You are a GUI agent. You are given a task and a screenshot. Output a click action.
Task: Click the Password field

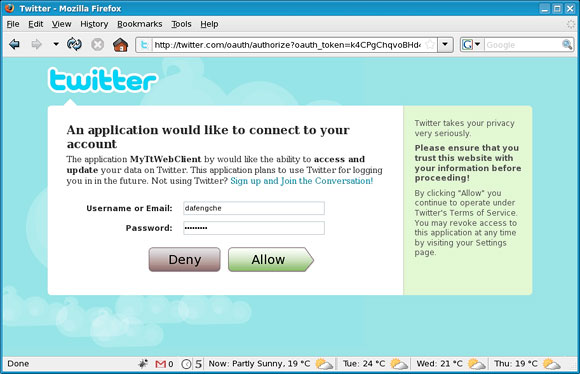[254, 228]
